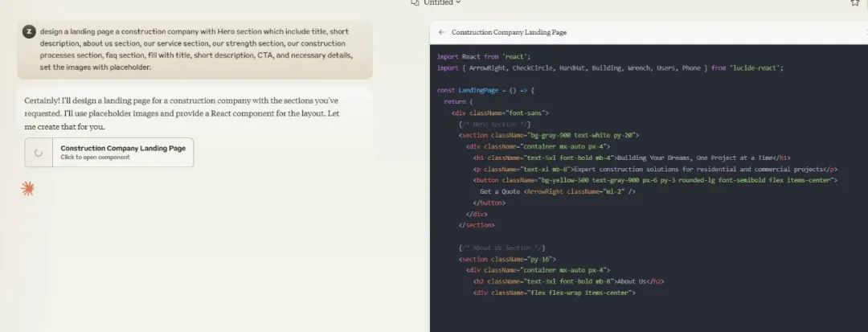Click the user prompt message bubble
This screenshot has height=332, width=868.
point(194,50)
